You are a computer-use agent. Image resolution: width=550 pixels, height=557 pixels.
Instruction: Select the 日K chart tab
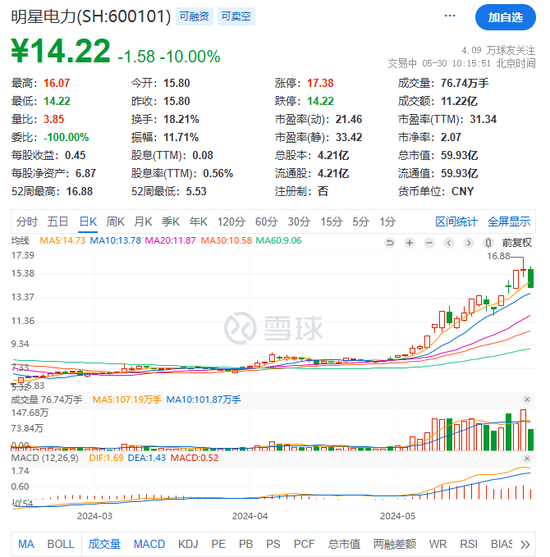pyautogui.click(x=88, y=222)
